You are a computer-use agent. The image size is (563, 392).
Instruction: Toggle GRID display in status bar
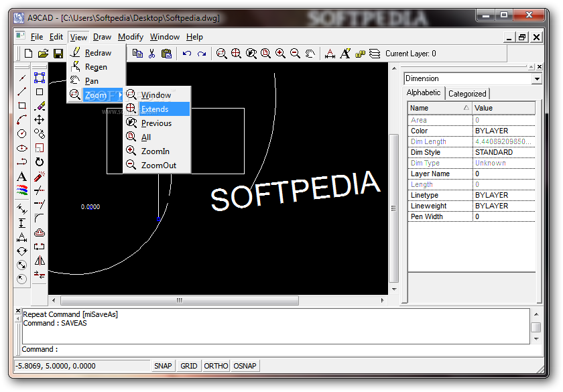(x=189, y=366)
